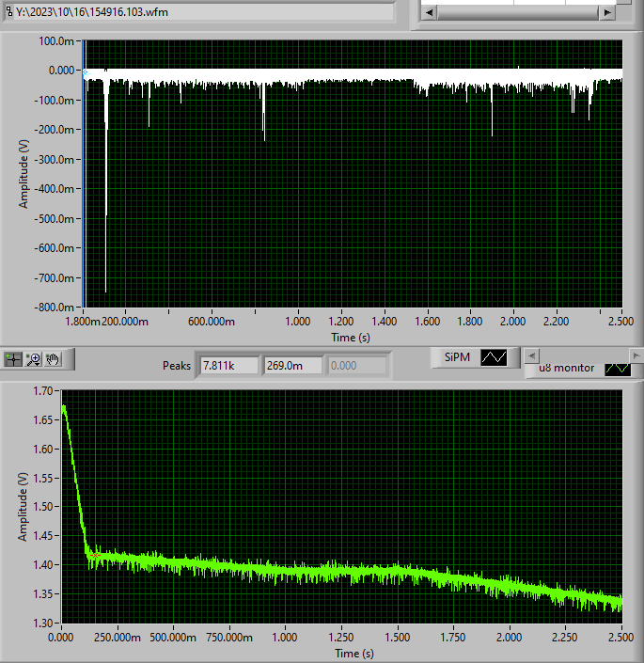644x663 pixels.
Task: Click the upper graph Time (s) axis label
Action: pos(351,338)
